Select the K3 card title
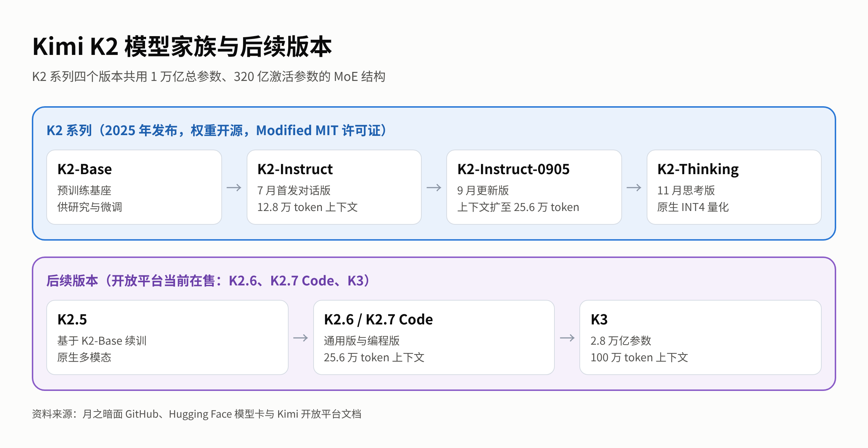The width and height of the screenshot is (868, 448). (599, 319)
